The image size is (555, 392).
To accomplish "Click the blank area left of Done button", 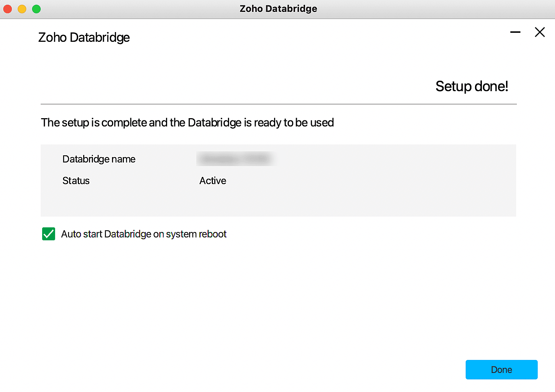I will 324,370.
